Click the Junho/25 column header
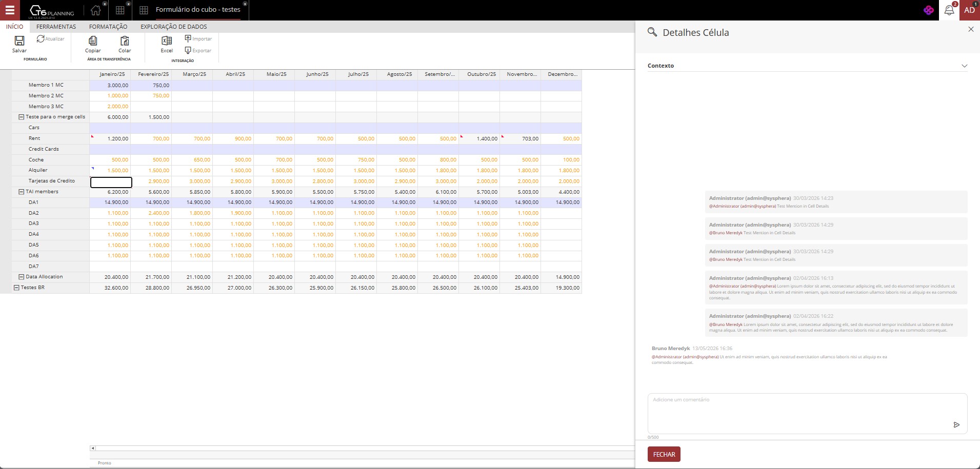This screenshot has width=980, height=469. click(x=315, y=74)
